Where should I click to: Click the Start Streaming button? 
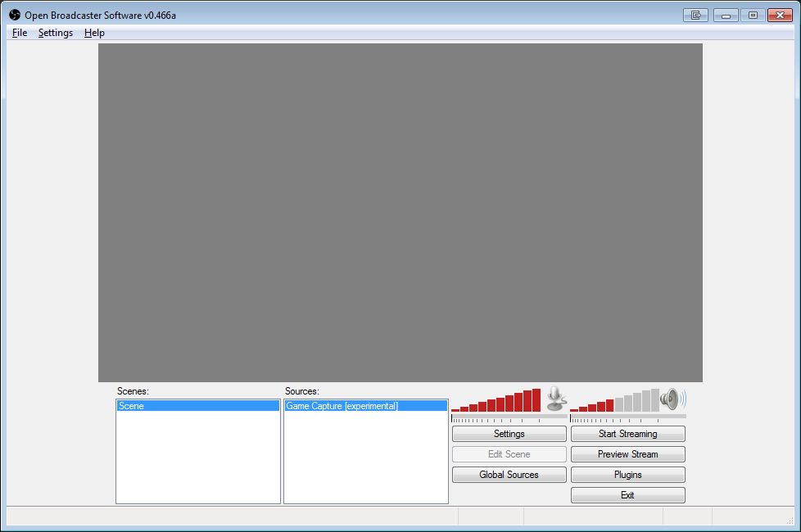point(628,434)
